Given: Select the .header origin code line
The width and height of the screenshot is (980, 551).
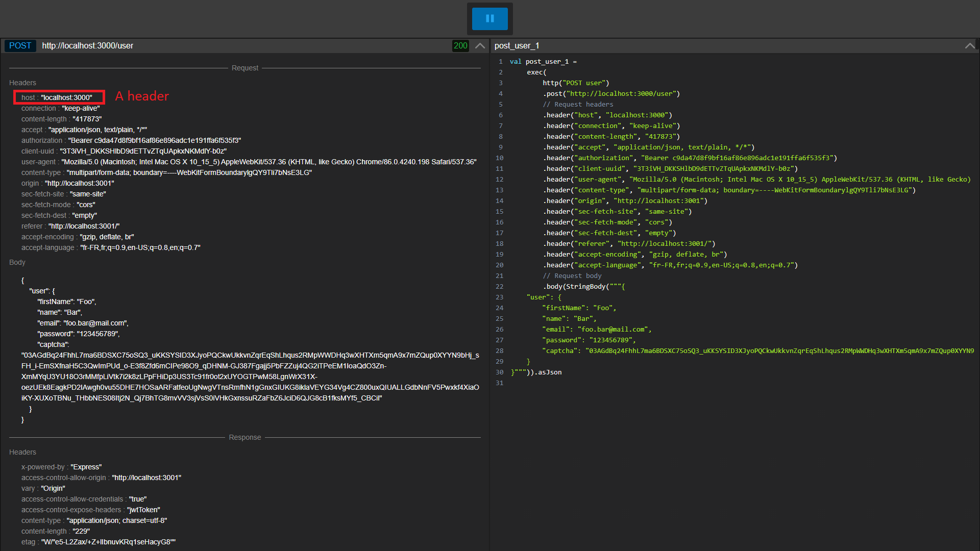Looking at the screenshot, I should pyautogui.click(x=625, y=201).
